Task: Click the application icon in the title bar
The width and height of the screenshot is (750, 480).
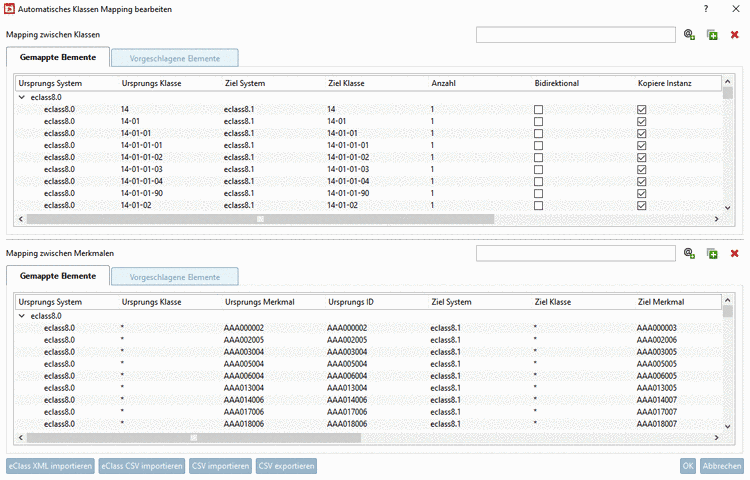Action: coord(9,9)
